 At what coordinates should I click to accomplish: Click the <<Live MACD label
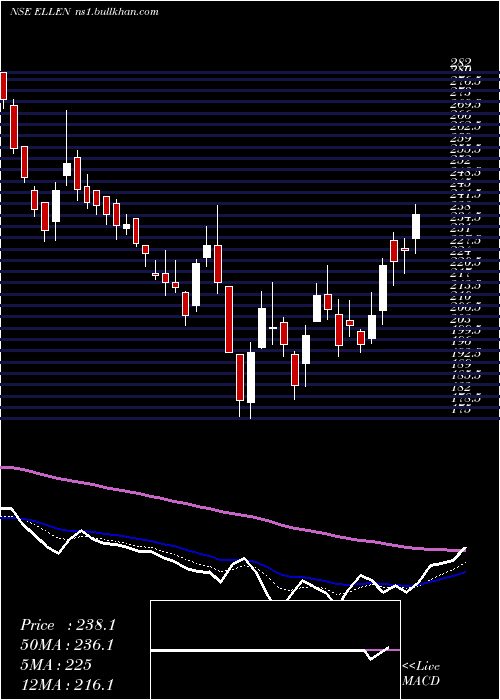coord(421,673)
